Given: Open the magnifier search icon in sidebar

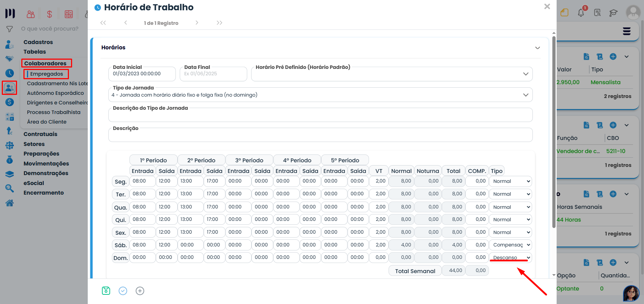Looking at the screenshot, I should pyautogui.click(x=10, y=188).
